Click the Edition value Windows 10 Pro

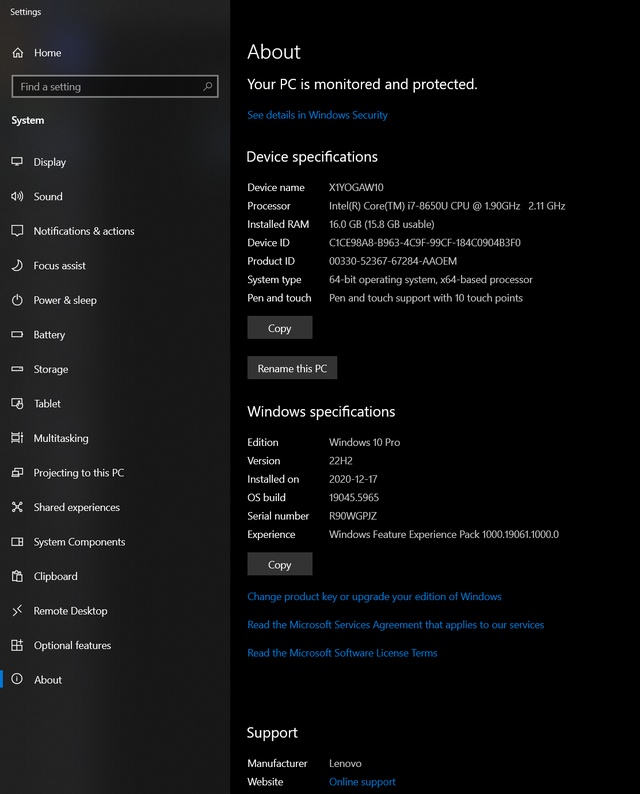point(365,442)
